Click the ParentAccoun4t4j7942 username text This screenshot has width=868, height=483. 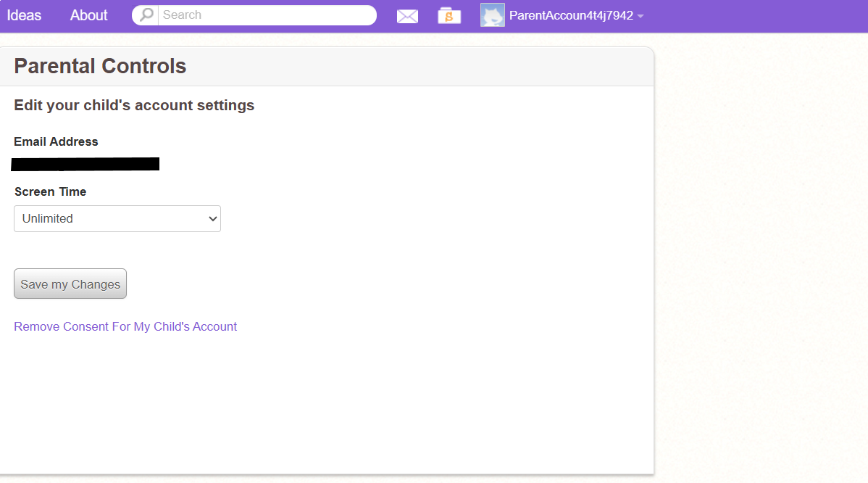pos(572,15)
